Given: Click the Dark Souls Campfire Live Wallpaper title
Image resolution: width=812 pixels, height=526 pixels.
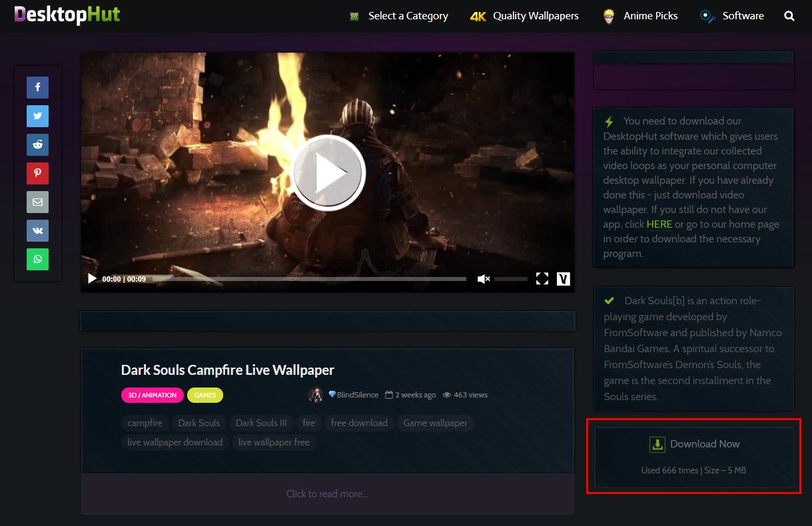Looking at the screenshot, I should coord(228,370).
